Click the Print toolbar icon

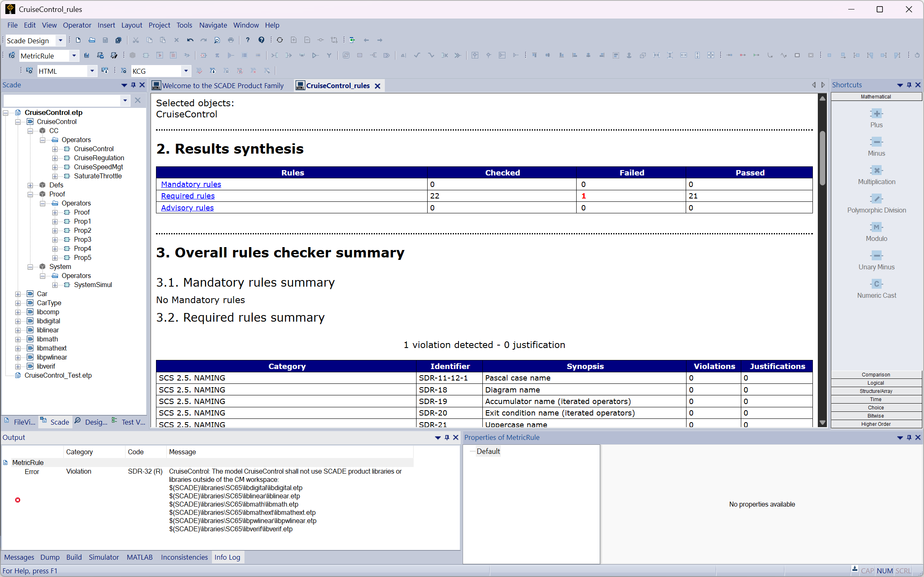click(231, 40)
